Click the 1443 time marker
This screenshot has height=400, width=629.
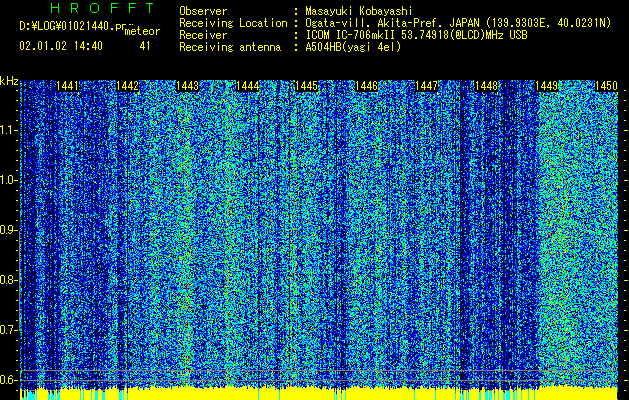[187, 86]
